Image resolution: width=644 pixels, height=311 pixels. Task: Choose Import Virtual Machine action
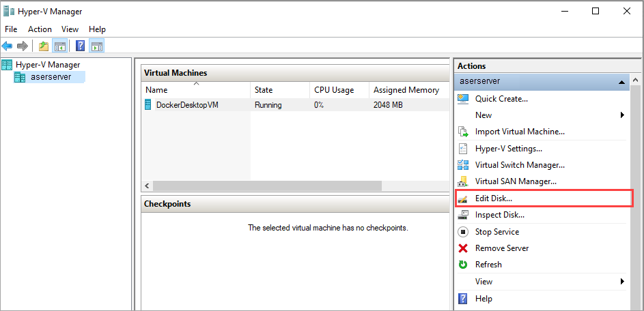pyautogui.click(x=520, y=132)
